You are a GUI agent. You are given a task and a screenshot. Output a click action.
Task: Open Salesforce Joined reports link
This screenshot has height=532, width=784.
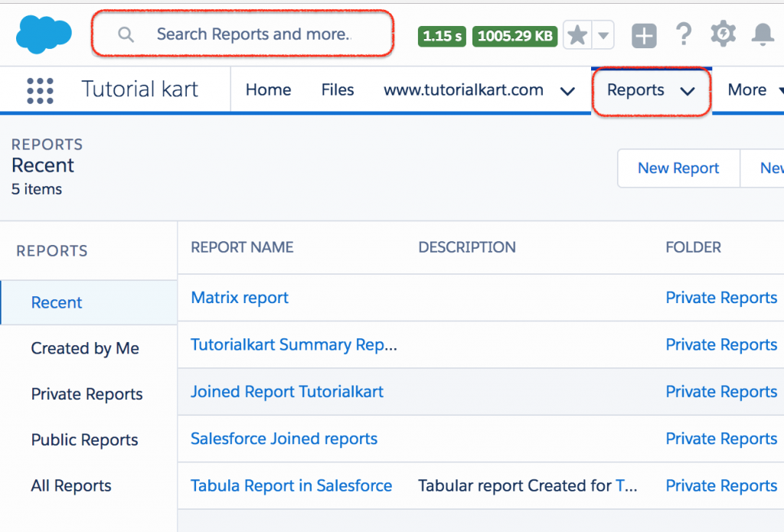click(284, 439)
